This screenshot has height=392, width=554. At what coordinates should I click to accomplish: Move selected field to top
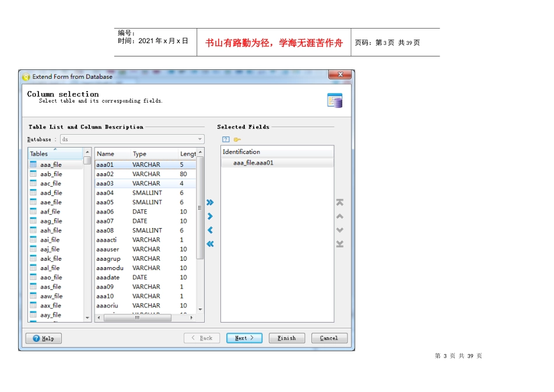pyautogui.click(x=339, y=202)
